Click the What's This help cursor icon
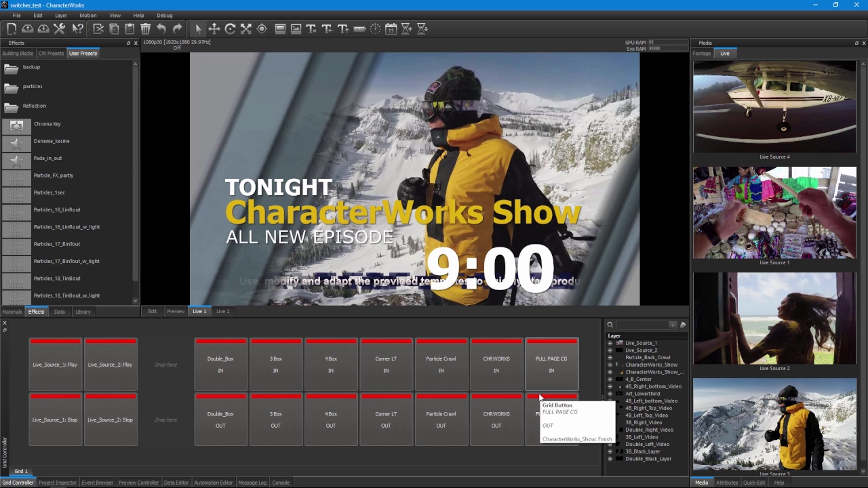The height and width of the screenshot is (488, 868). (77, 28)
